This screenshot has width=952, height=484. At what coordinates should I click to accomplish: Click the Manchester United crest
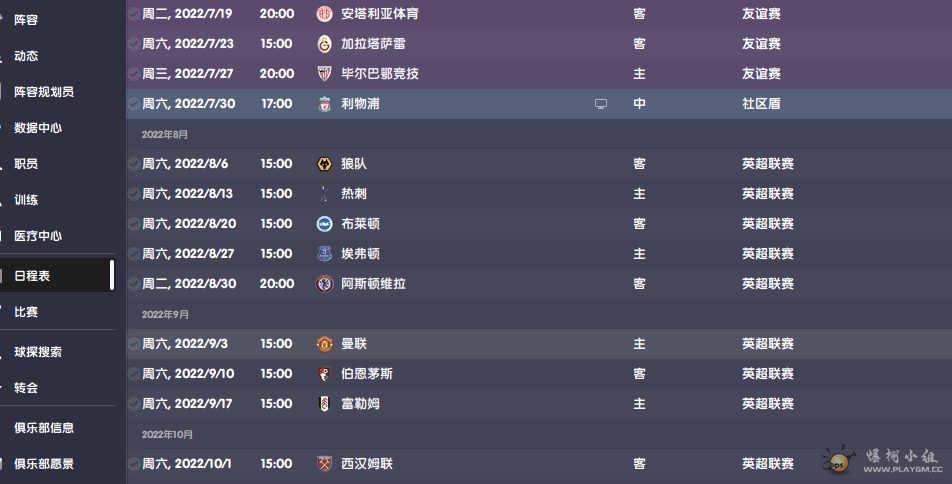[325, 344]
